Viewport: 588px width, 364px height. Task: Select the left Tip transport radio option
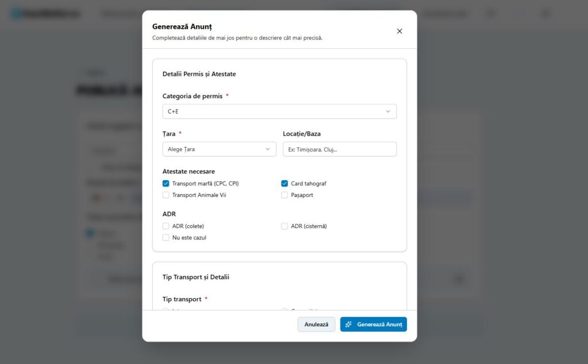tap(166, 310)
